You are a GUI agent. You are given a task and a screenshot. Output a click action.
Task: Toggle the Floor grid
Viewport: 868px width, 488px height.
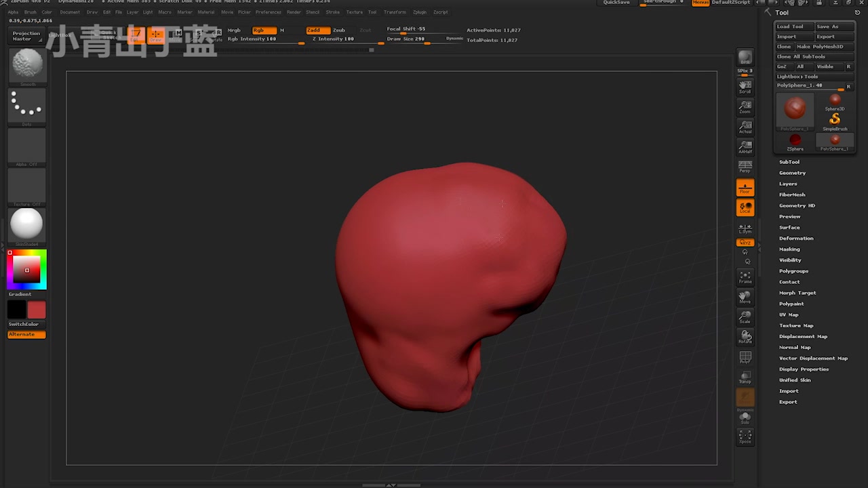point(745,188)
